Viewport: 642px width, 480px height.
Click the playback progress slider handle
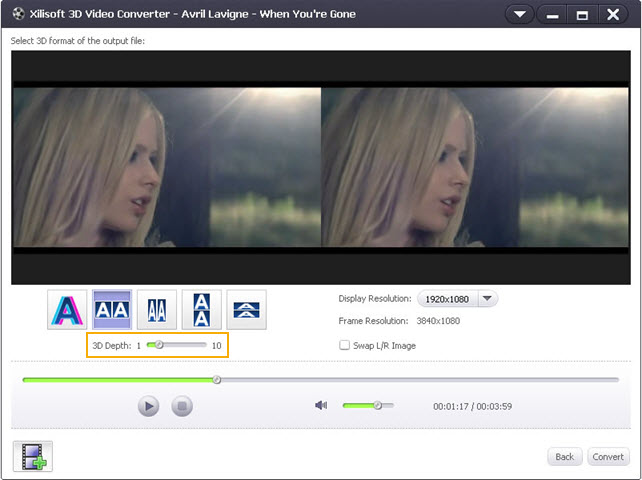coord(217,380)
